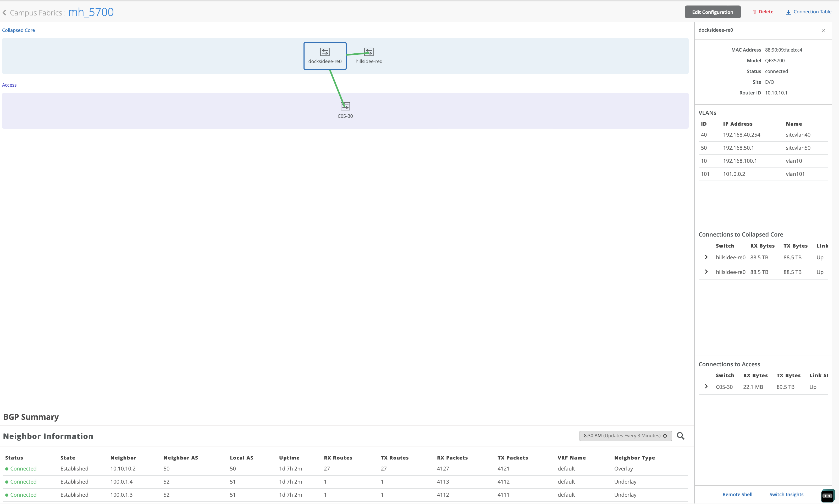
Task: Expand the second hillsidee-re0 connection row
Action: click(x=706, y=272)
